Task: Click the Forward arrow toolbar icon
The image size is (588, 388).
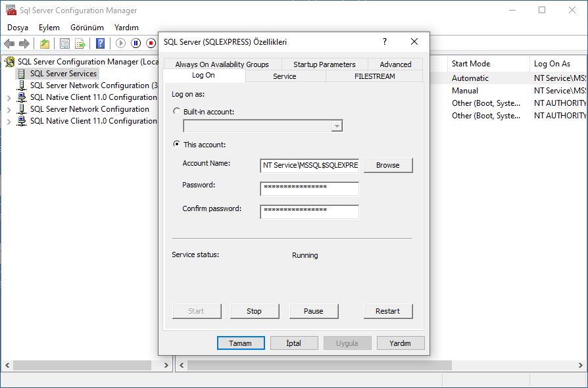Action: pos(24,44)
